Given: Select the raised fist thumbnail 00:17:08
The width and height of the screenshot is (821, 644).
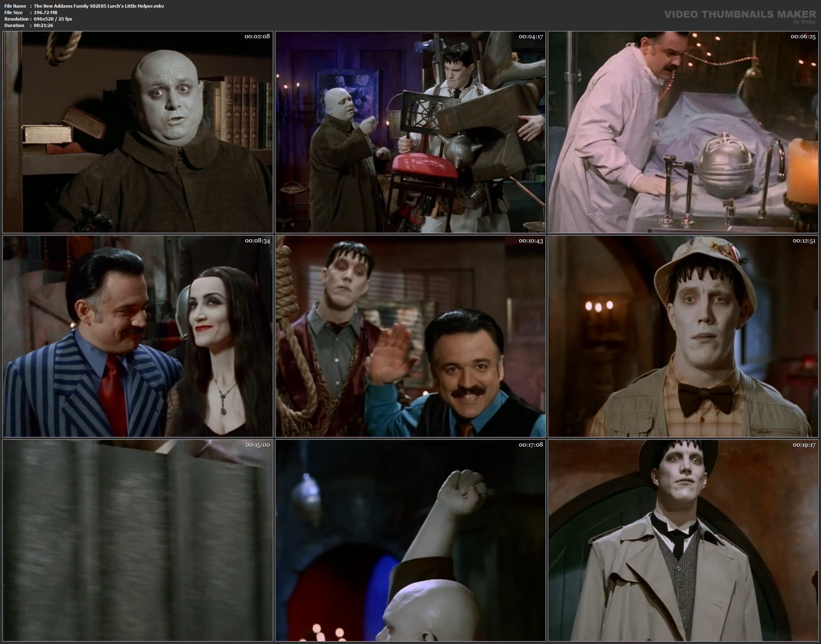Looking at the screenshot, I should (410, 540).
